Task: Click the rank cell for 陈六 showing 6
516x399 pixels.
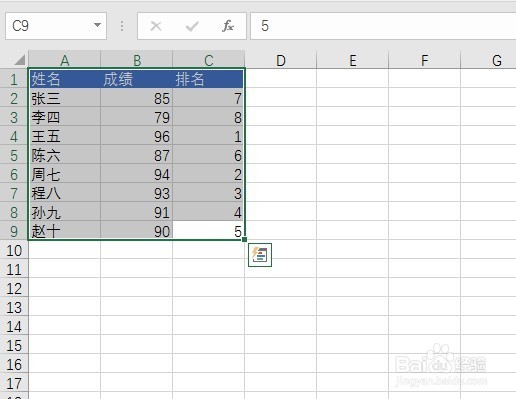Action: pos(209,155)
